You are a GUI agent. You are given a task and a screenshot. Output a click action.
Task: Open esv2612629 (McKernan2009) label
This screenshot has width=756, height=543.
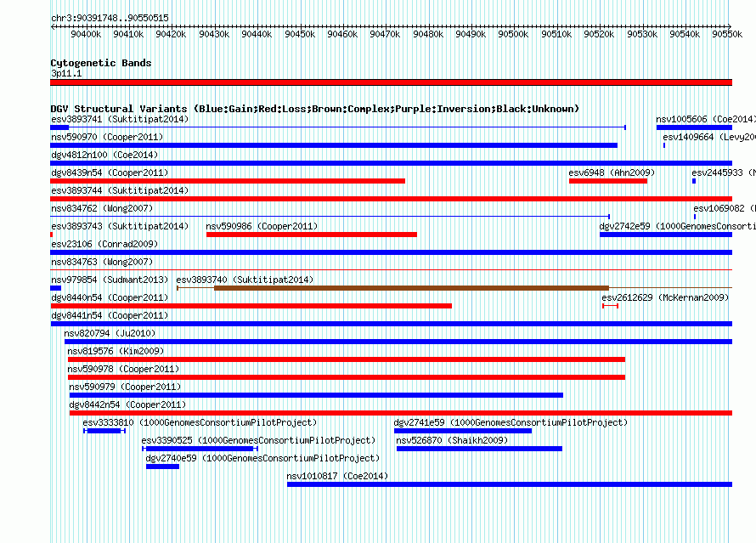665,297
